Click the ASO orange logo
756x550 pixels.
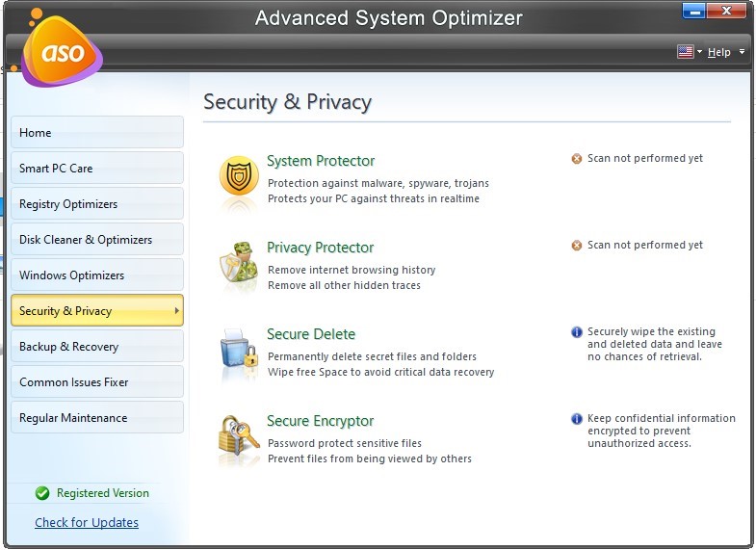click(x=62, y=51)
